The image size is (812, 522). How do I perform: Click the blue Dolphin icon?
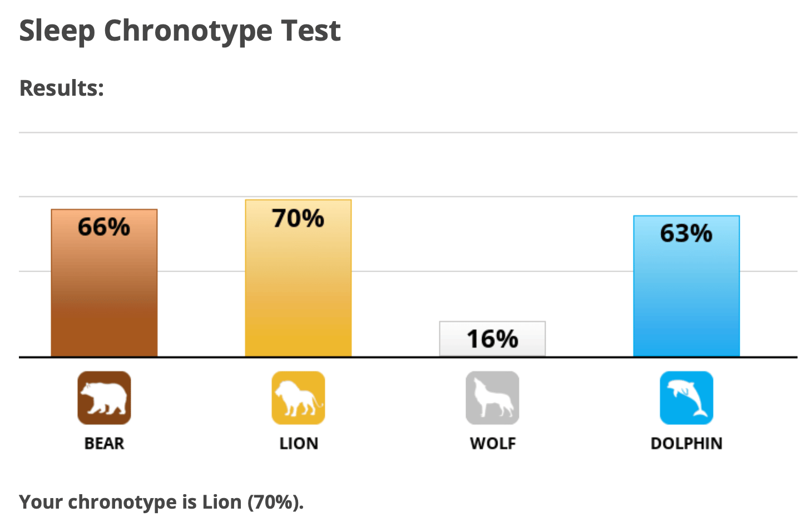point(686,398)
